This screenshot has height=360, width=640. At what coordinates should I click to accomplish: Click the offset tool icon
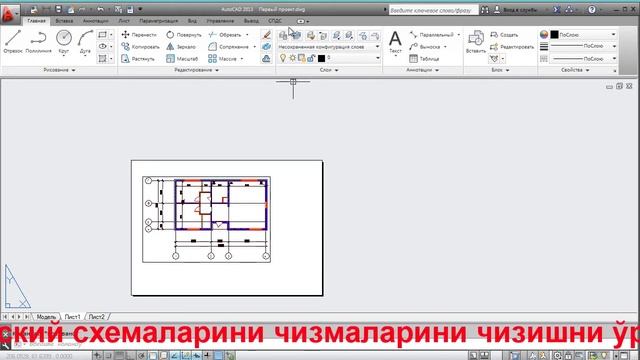[267, 59]
